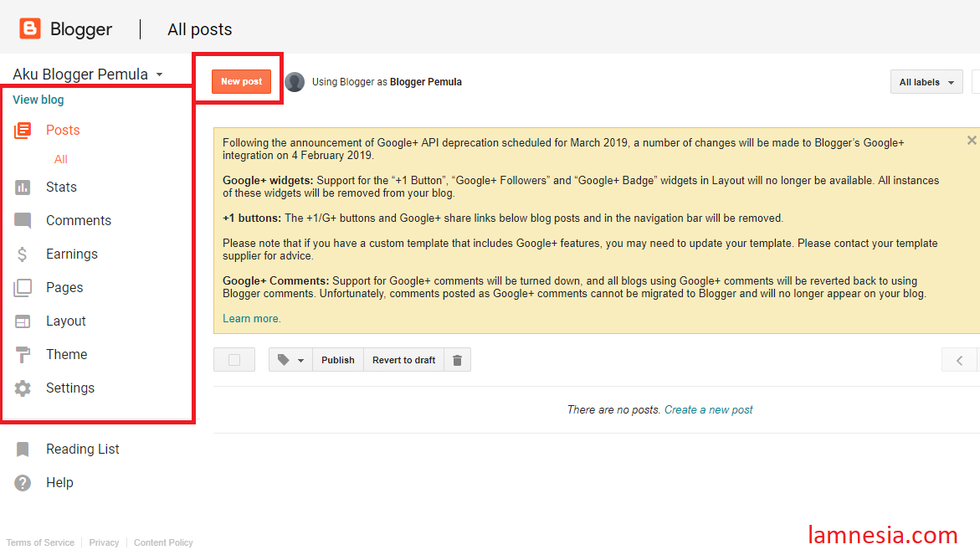980x555 pixels.
Task: Click the Comments speech bubble icon
Action: [23, 221]
